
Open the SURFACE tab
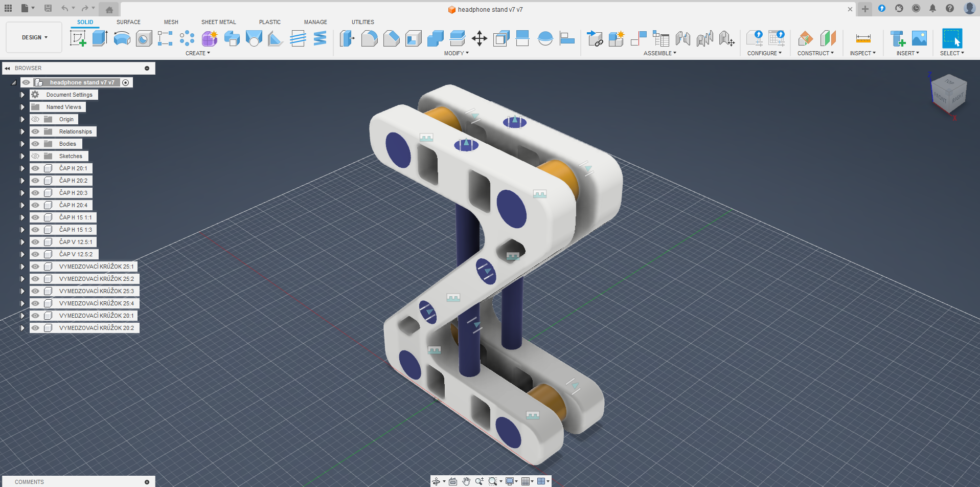pyautogui.click(x=128, y=22)
